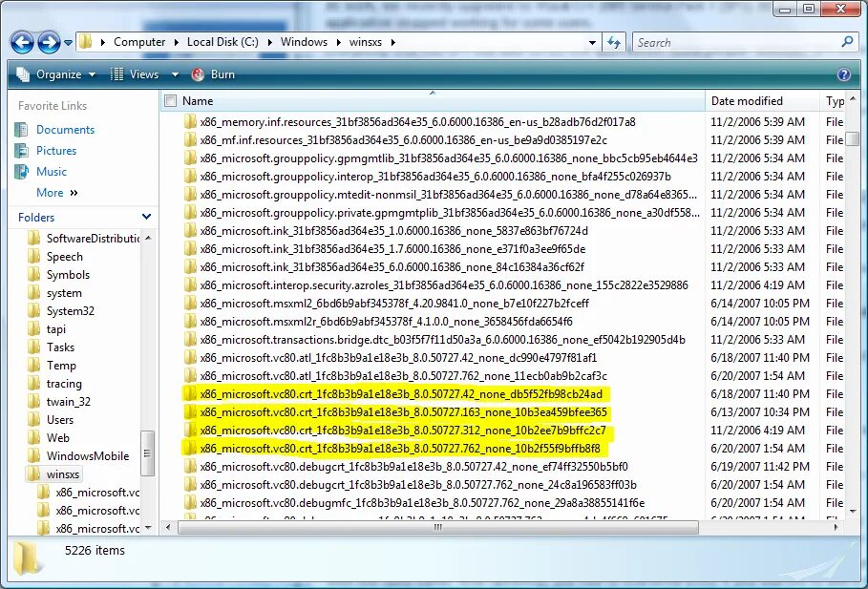
Task: Open the Music favorite link
Action: coord(51,172)
